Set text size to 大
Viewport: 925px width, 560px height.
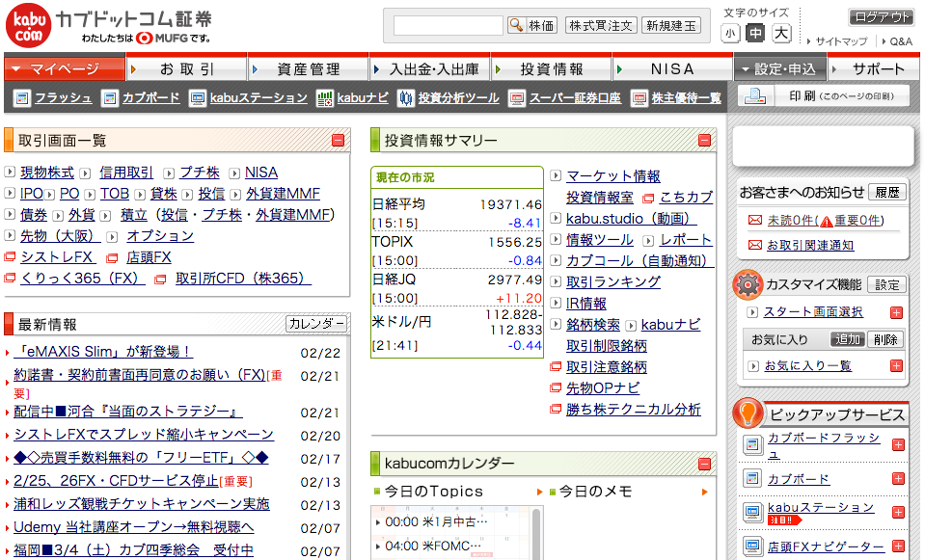781,33
